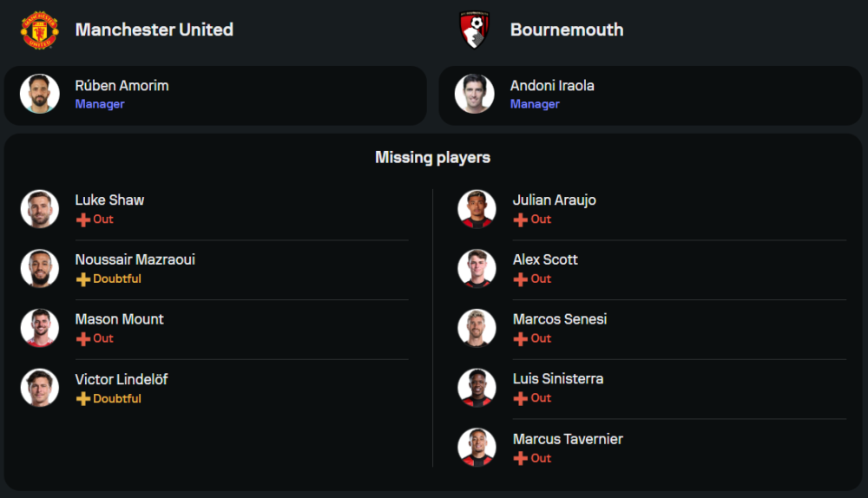Image resolution: width=868 pixels, height=498 pixels.
Task: Select Mason Mount's avatar image
Action: [40, 328]
